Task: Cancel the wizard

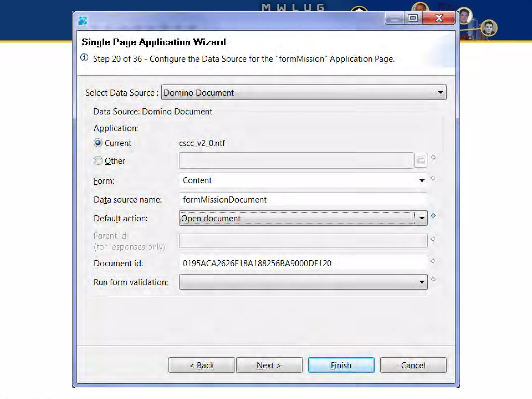Action: (413, 365)
